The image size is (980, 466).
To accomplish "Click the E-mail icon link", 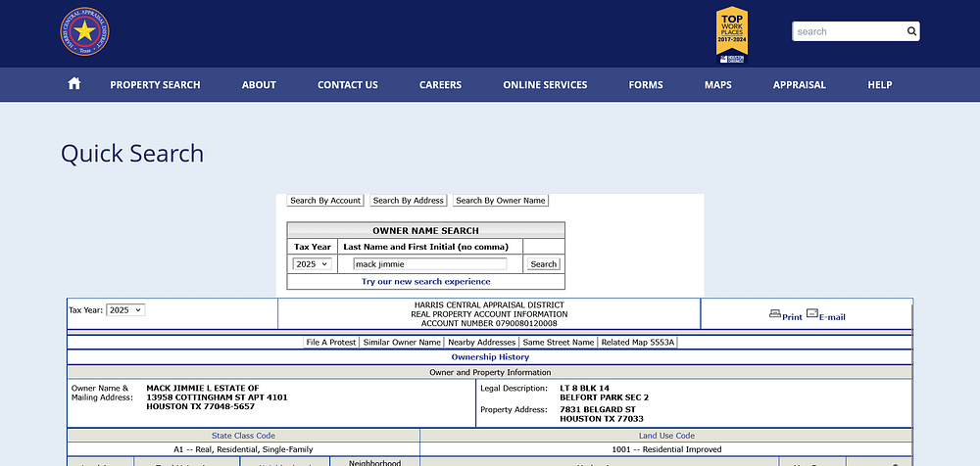I will 825,315.
